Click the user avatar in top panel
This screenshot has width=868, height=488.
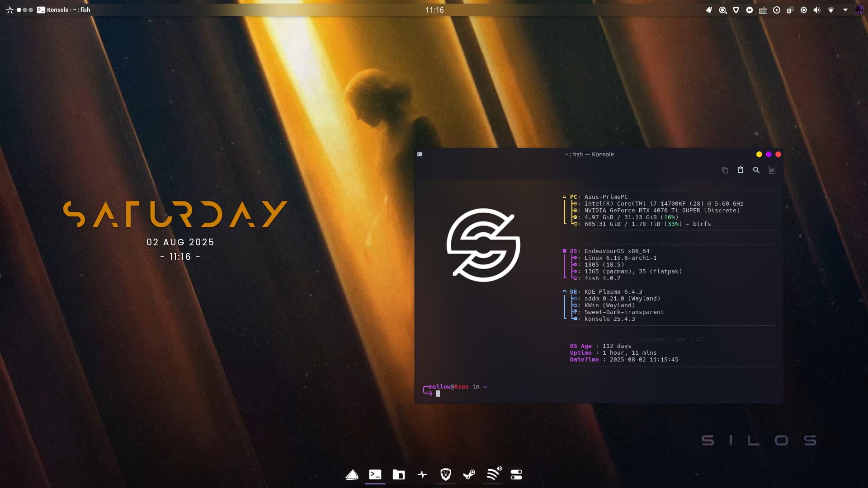click(x=859, y=10)
